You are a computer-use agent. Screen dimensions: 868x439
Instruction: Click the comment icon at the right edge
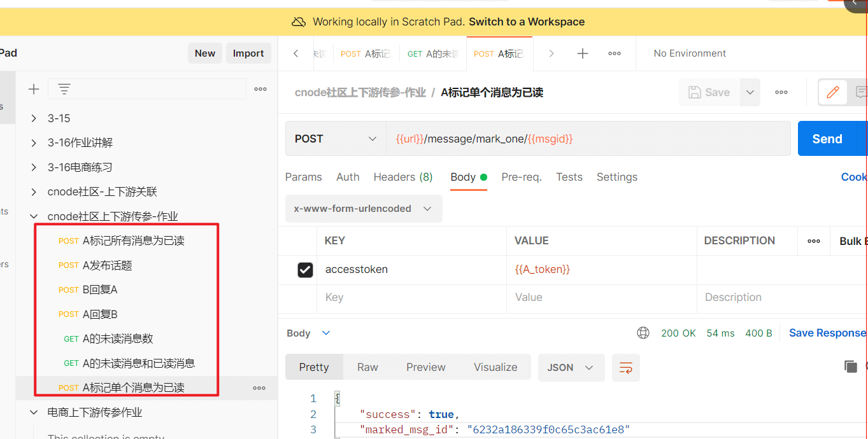click(x=860, y=92)
